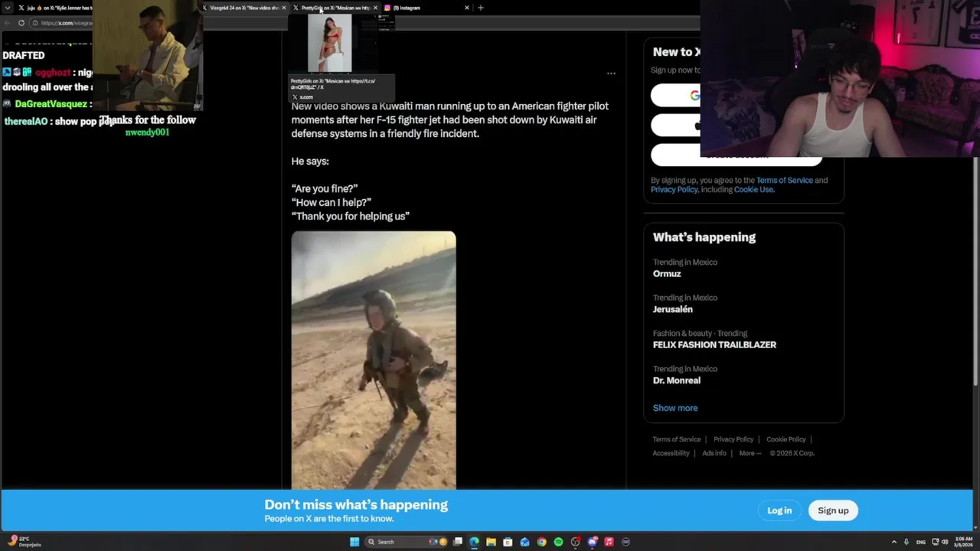Close the 'Visegrád 24 on X' tab
980x551 pixels.
point(283,8)
